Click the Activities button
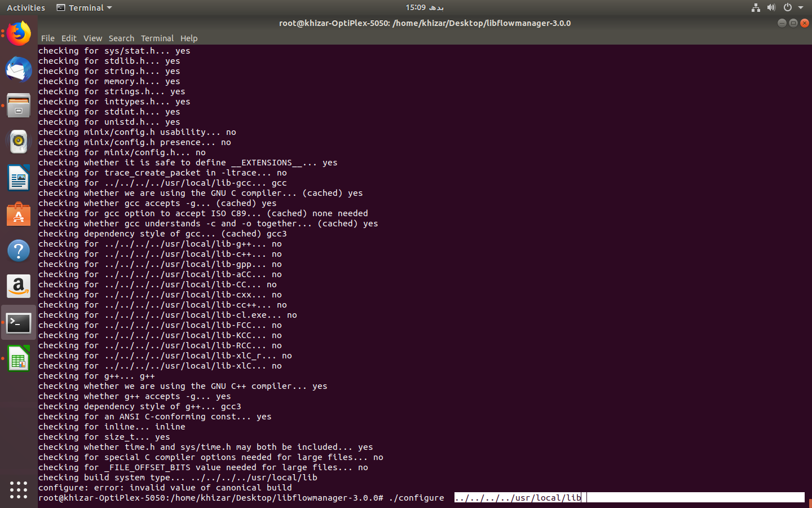Image resolution: width=812 pixels, height=508 pixels. (25, 7)
